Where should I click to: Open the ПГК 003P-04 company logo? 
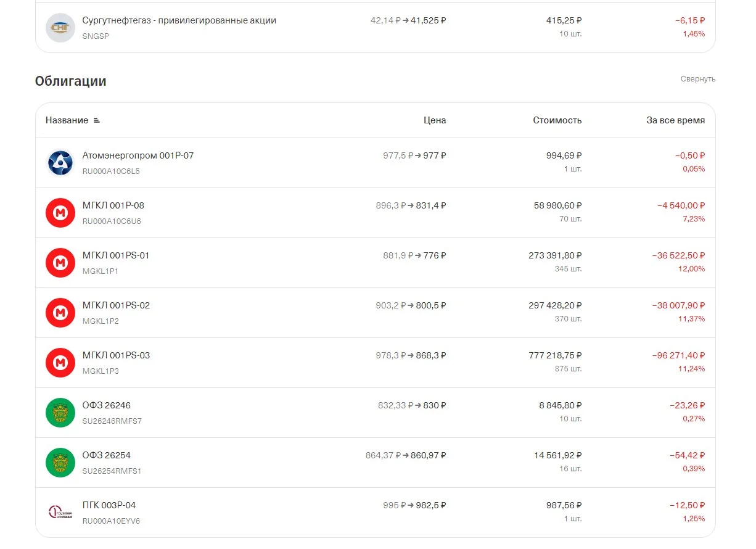click(60, 513)
